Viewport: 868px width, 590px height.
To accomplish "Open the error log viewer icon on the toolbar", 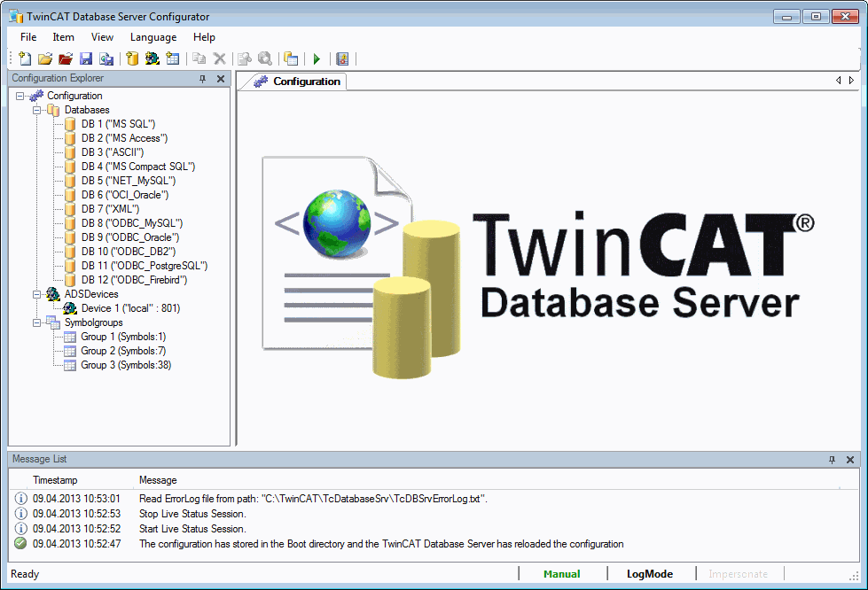I will (x=342, y=58).
